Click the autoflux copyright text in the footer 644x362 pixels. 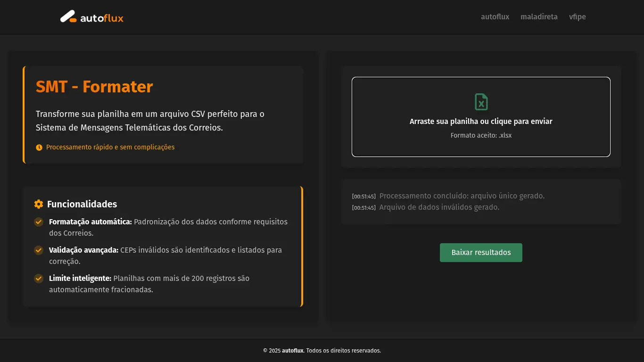[x=292, y=351]
